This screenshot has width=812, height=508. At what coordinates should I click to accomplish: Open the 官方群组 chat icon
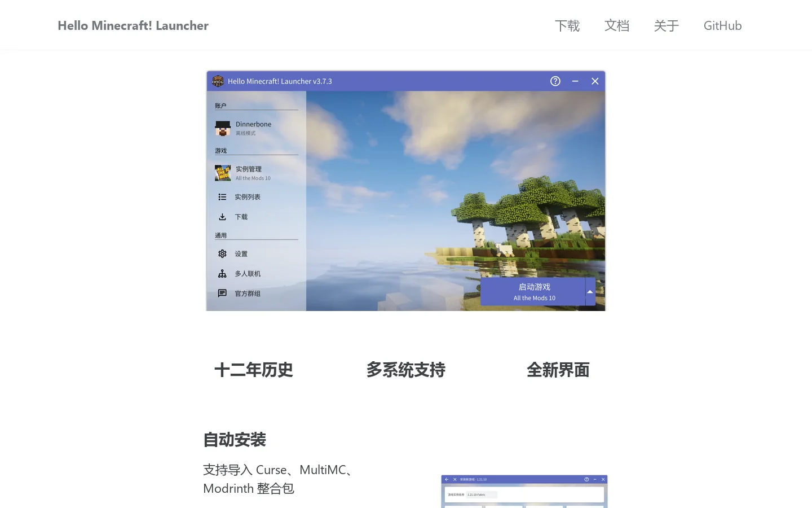coord(222,294)
